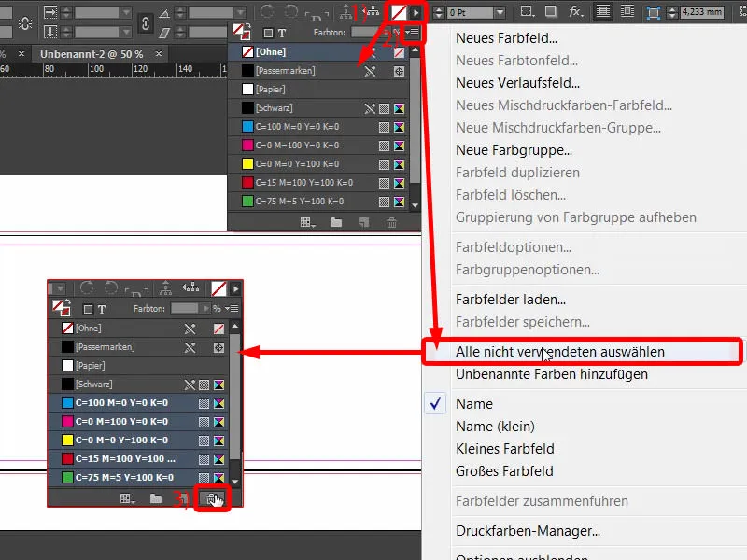Toggle the constrain proportions chain link
Screen dimensions: 747x560
pos(146,23)
